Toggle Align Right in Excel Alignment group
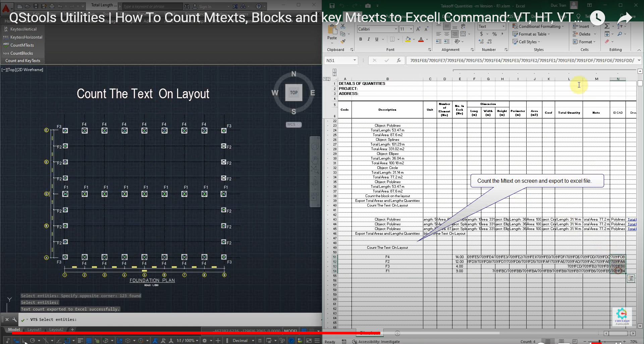 coord(455,34)
